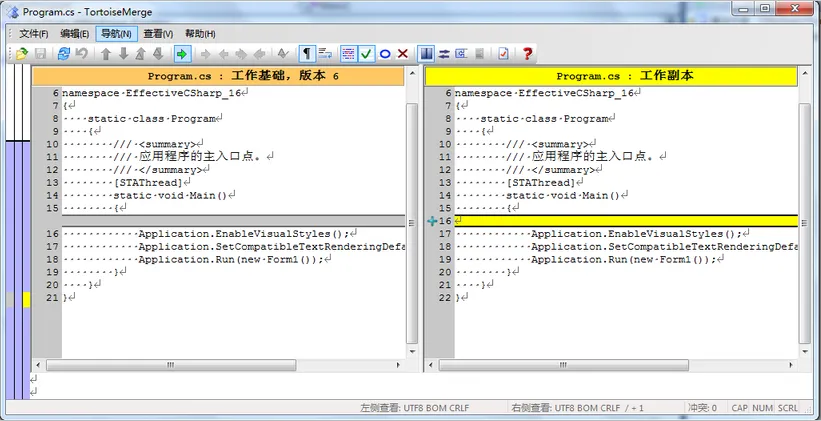Click right pane horizontal scrollbar left arrow
821x421 pixels.
tap(431, 365)
